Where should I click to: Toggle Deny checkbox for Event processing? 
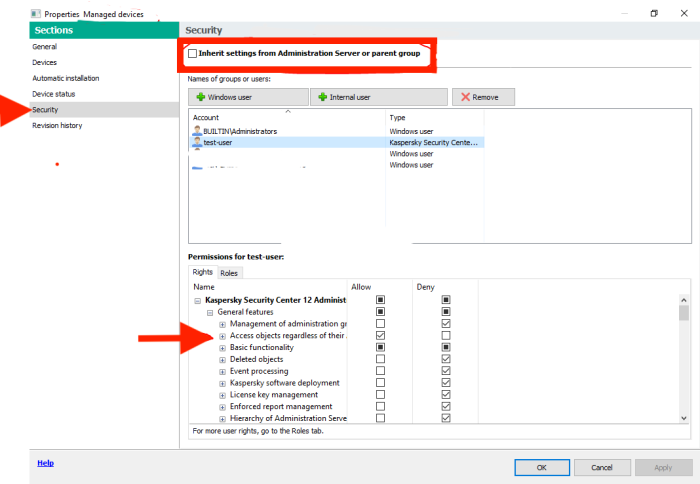[446, 371]
